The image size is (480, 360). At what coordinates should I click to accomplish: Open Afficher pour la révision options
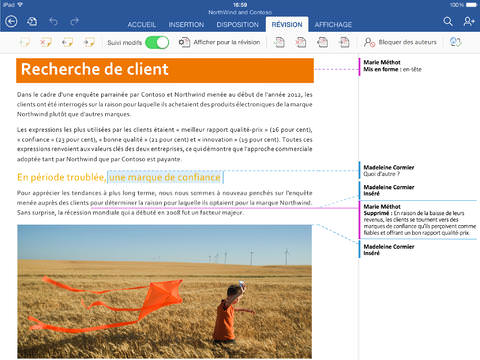pos(219,42)
